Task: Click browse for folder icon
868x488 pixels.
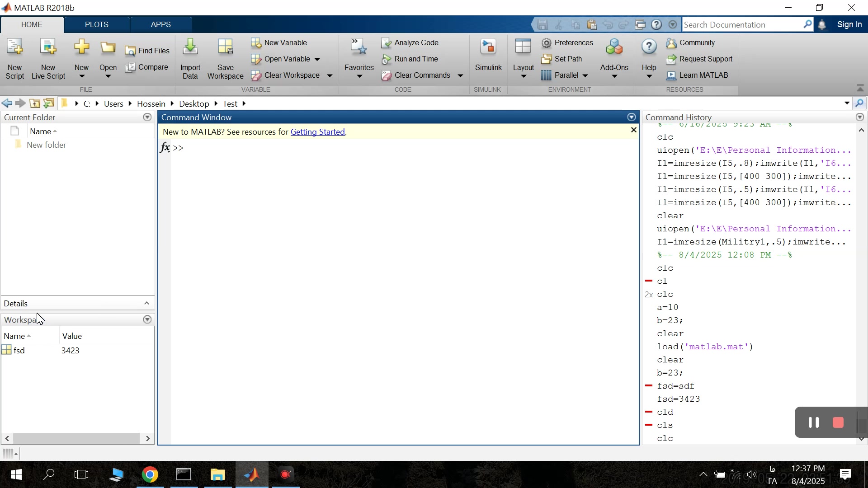Action: (x=49, y=103)
